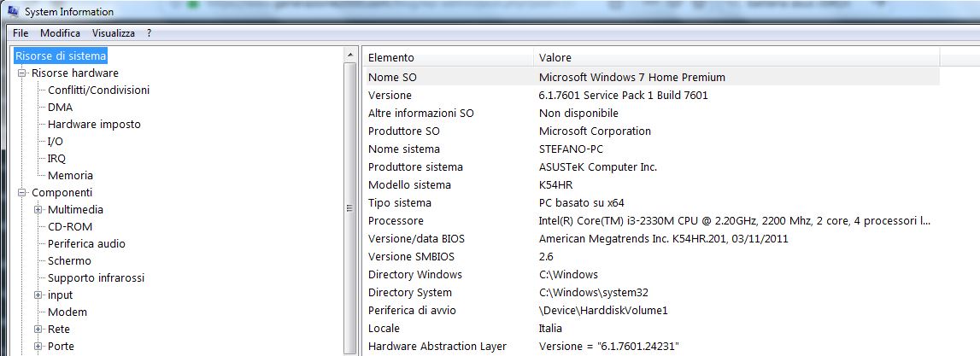Expand the Multimedia node
This screenshot has width=980, height=356.
38,210
